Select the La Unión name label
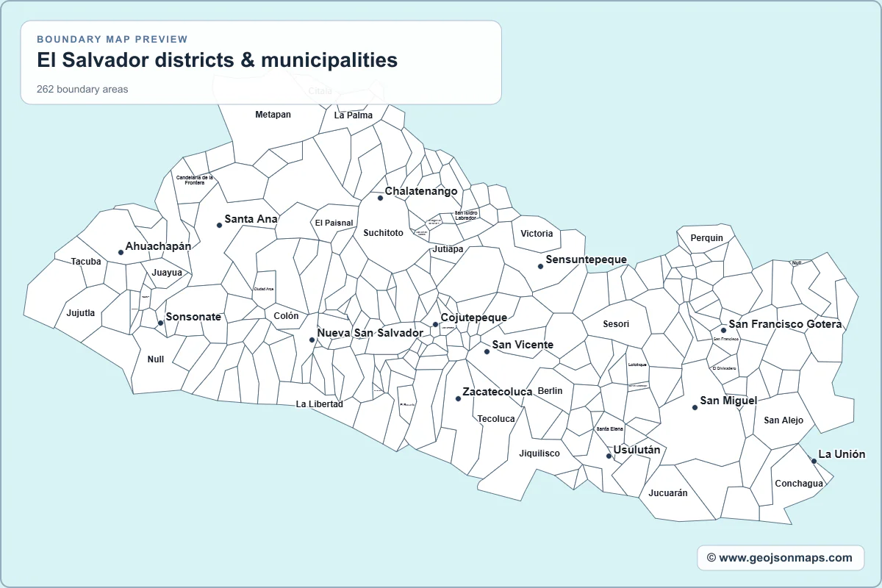The width and height of the screenshot is (882, 588). (x=842, y=454)
